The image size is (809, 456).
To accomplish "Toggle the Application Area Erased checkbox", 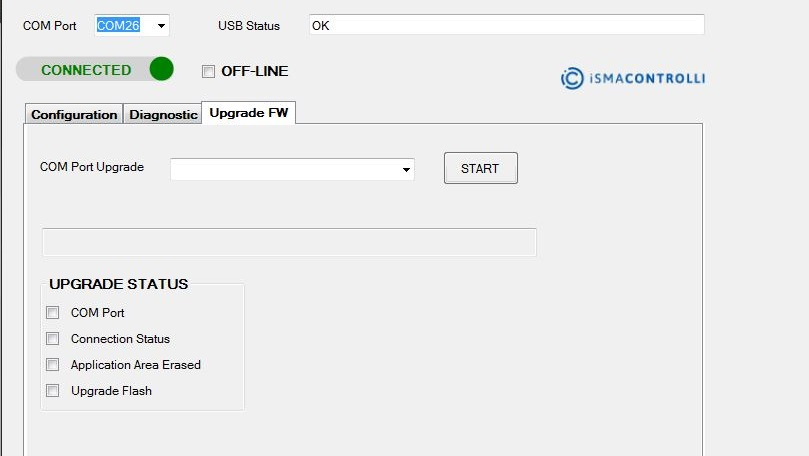I will click(53, 365).
